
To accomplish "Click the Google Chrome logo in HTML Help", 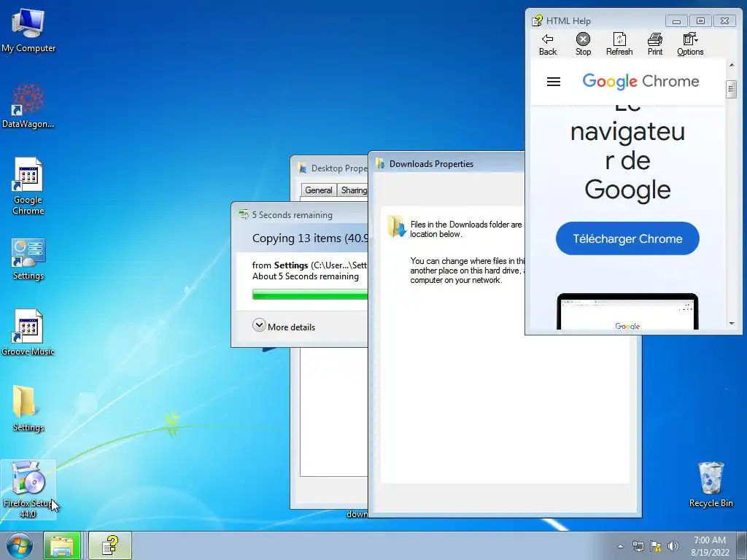I will 640,82.
